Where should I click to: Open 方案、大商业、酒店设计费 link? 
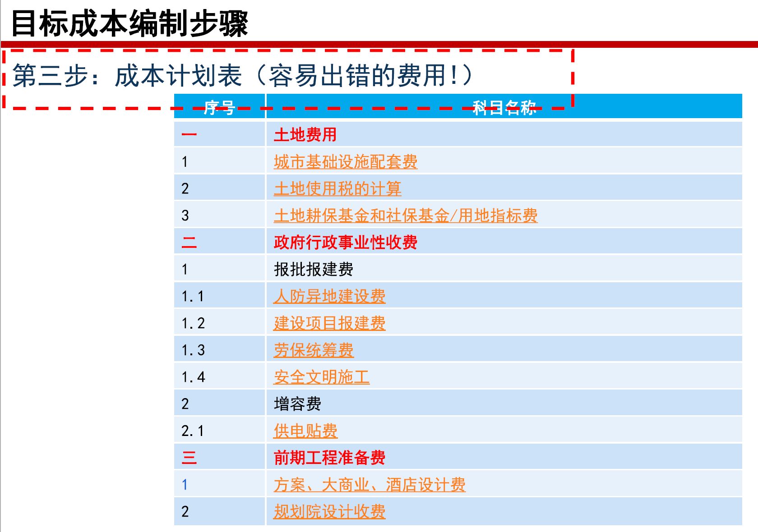(x=370, y=485)
